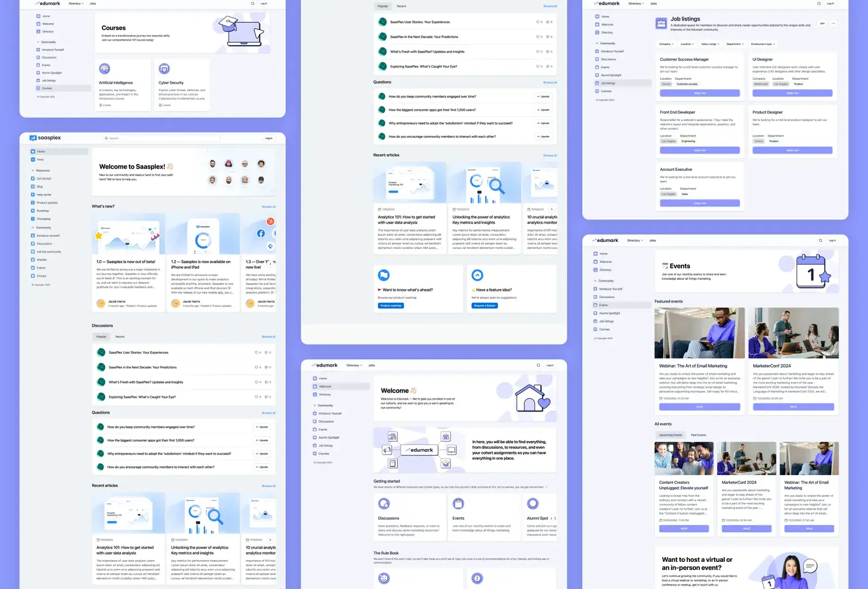
Task: Open the Directory dropdown on the edumark Welcome page
Action: click(x=354, y=366)
